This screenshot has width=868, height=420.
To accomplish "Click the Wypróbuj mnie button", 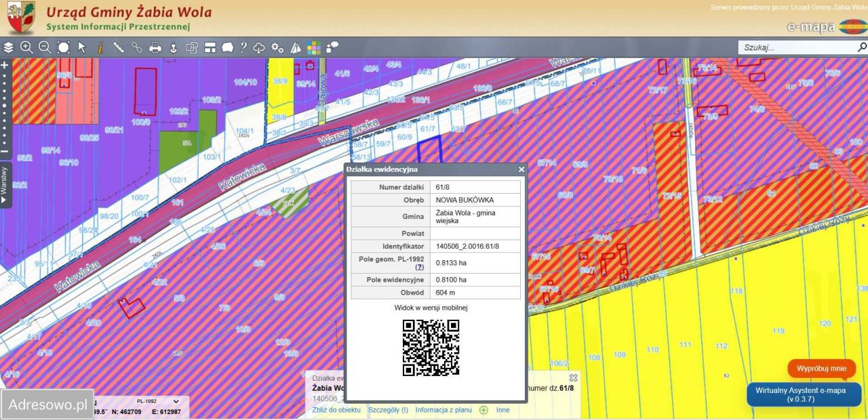I will [x=821, y=369].
